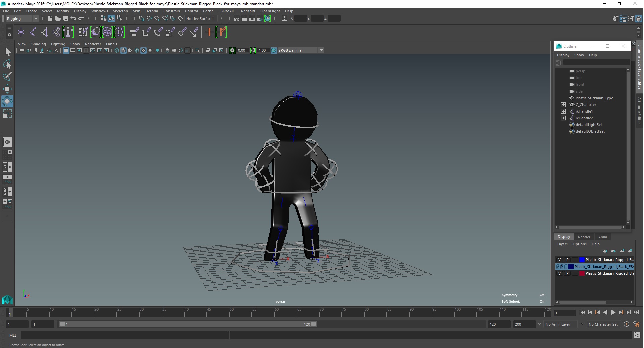Open the Constrain menu
Image resolution: width=644 pixels, height=348 pixels.
tap(172, 11)
